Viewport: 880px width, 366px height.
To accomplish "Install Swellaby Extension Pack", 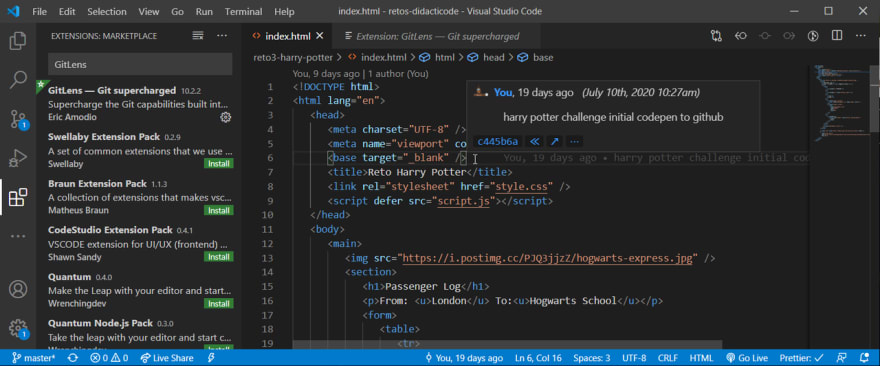I will pyautogui.click(x=218, y=164).
